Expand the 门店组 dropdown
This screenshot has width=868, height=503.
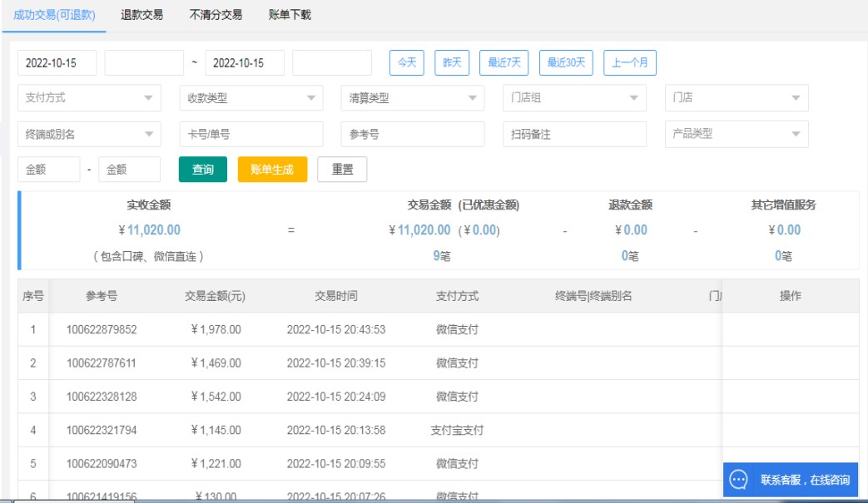(574, 98)
